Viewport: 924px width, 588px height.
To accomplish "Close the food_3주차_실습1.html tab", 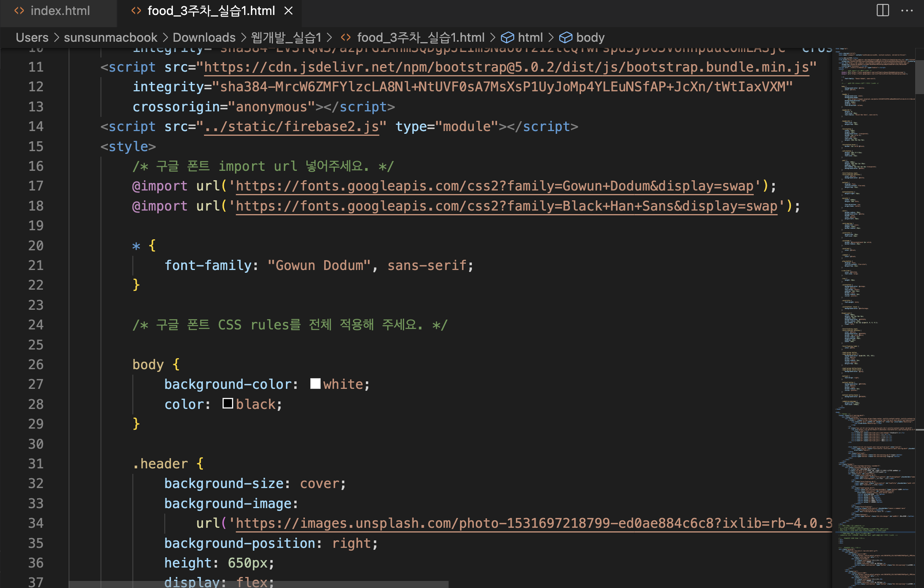I will point(289,11).
